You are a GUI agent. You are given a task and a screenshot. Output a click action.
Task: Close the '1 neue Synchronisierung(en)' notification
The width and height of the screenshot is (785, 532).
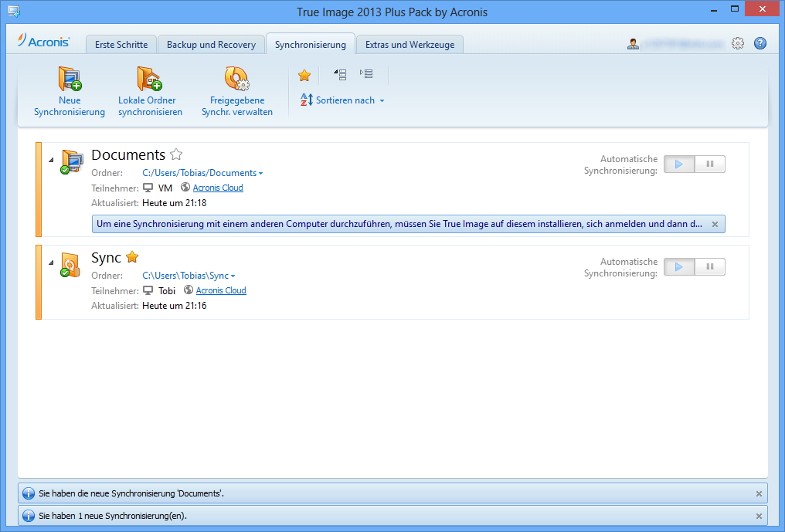pos(759,516)
